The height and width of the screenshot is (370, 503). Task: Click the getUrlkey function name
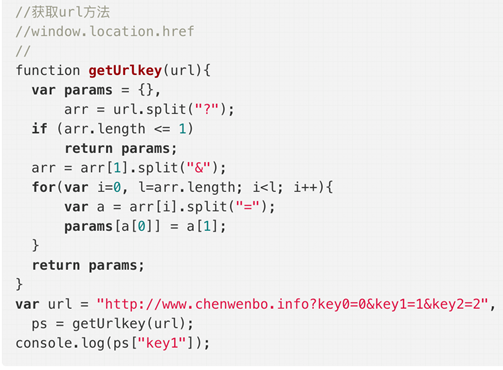pos(125,71)
